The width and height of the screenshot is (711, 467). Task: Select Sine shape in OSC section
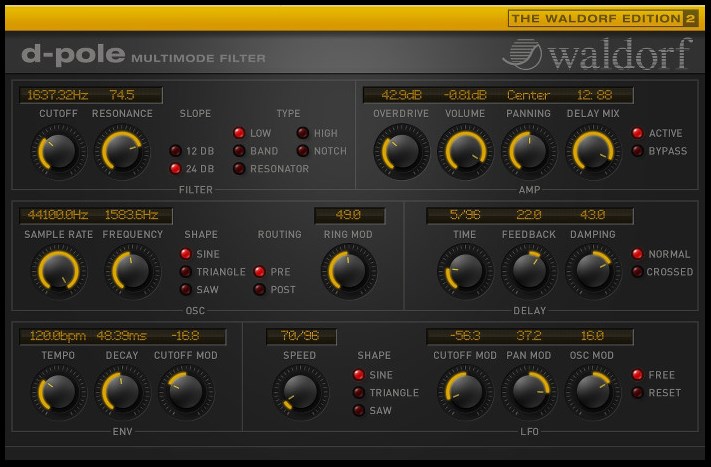(x=186, y=254)
